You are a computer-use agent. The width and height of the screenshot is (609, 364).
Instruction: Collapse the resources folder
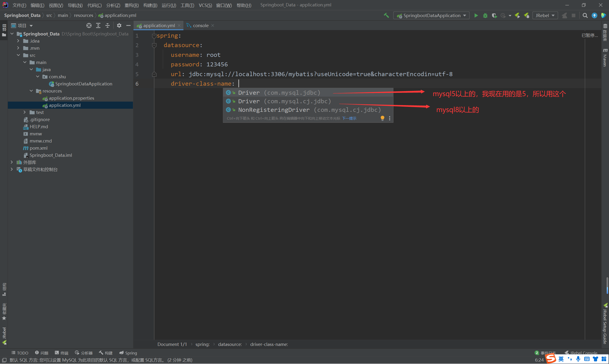pyautogui.click(x=31, y=91)
